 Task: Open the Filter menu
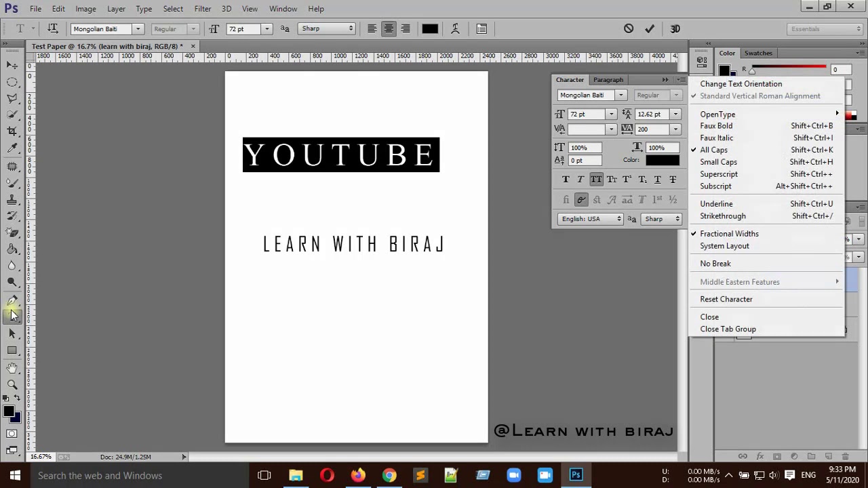(202, 9)
